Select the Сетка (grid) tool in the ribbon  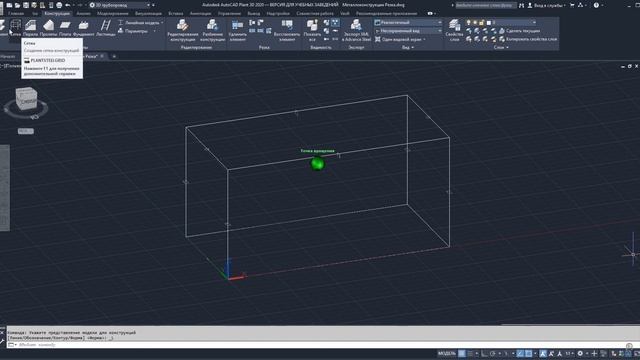click(15, 28)
